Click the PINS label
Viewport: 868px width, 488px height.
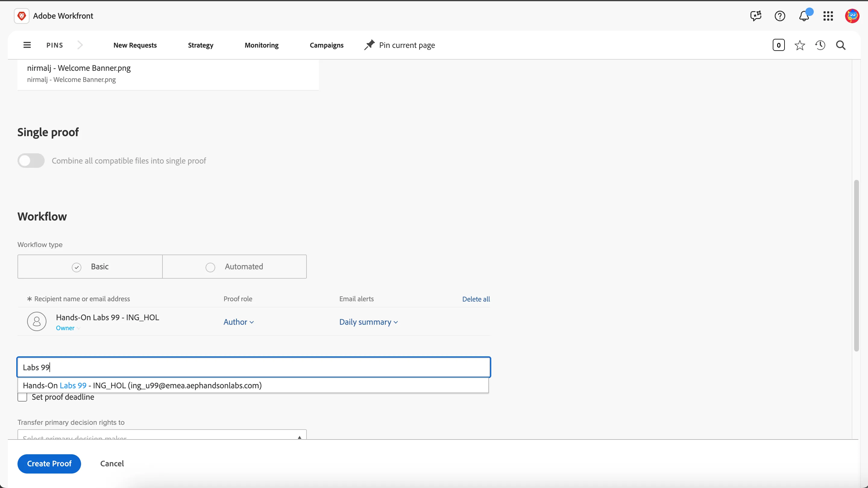[55, 45]
